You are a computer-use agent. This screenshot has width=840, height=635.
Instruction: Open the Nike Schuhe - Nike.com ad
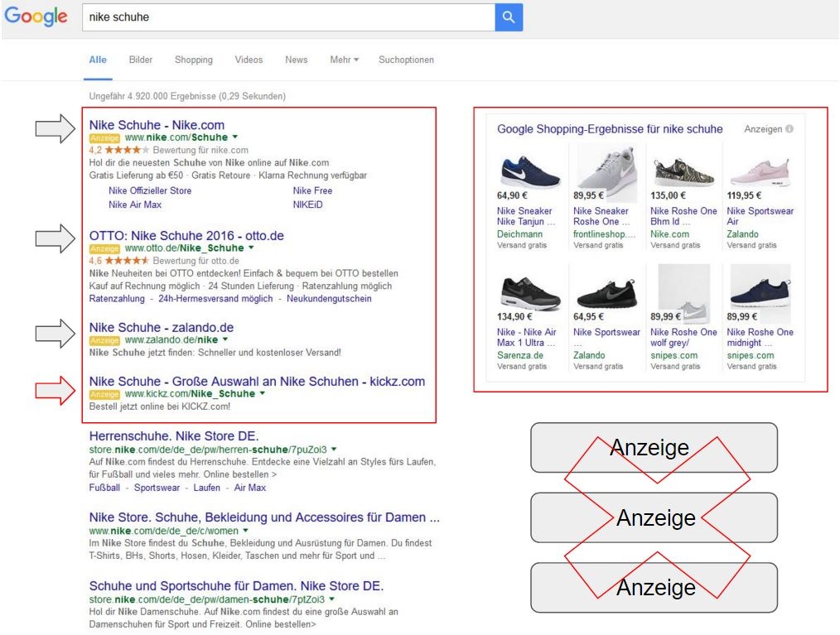157,125
